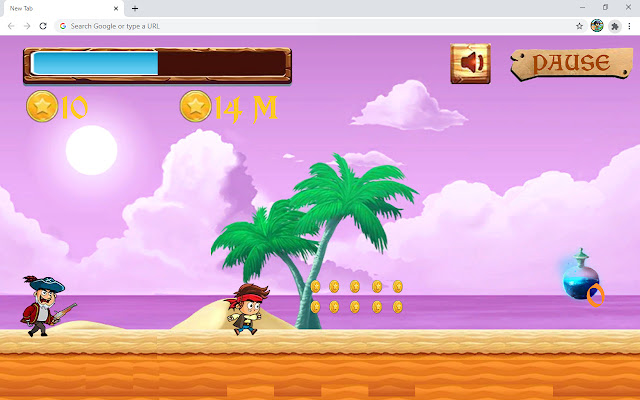
Task: Click the PAUSE wooden sign button
Action: coord(571,63)
